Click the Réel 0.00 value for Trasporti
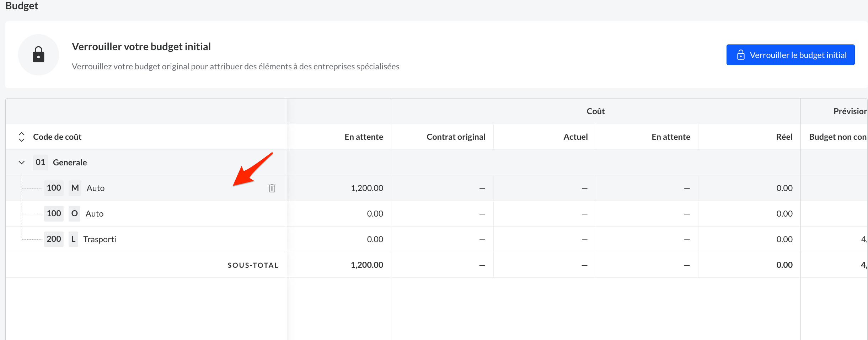 click(784, 239)
